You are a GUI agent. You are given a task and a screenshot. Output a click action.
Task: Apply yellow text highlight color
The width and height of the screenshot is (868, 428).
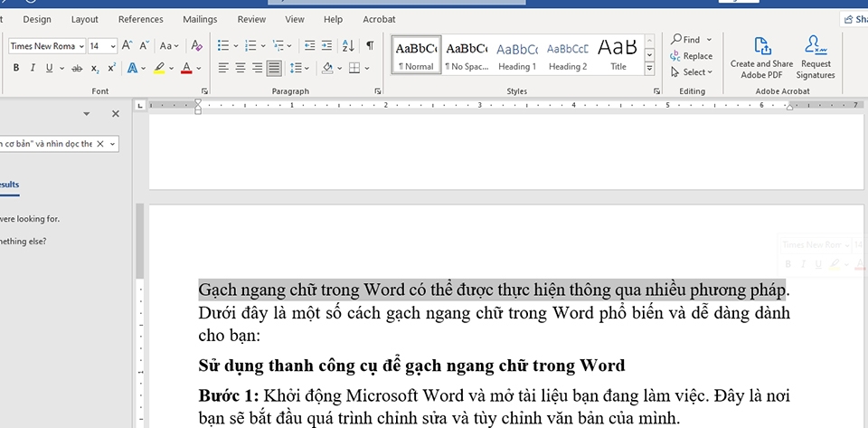pos(159,68)
